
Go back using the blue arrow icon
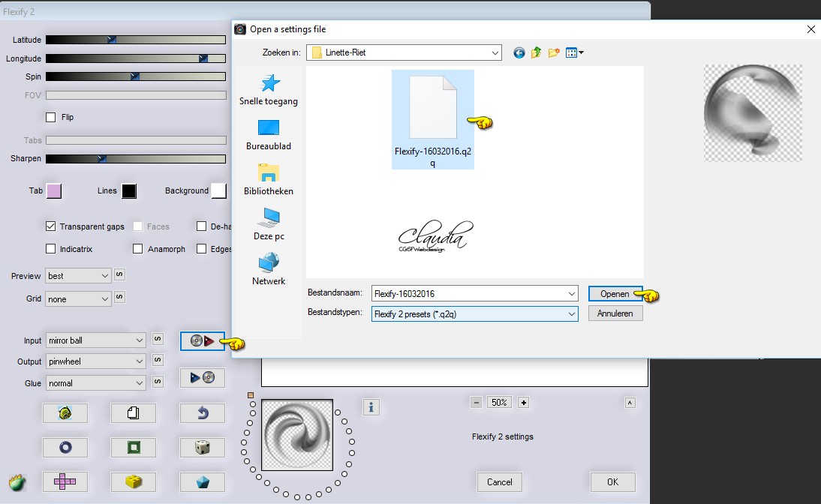pos(519,52)
